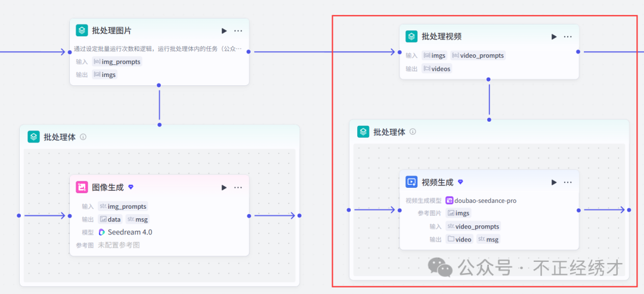Click top port of left 批处理体

(x=159, y=125)
